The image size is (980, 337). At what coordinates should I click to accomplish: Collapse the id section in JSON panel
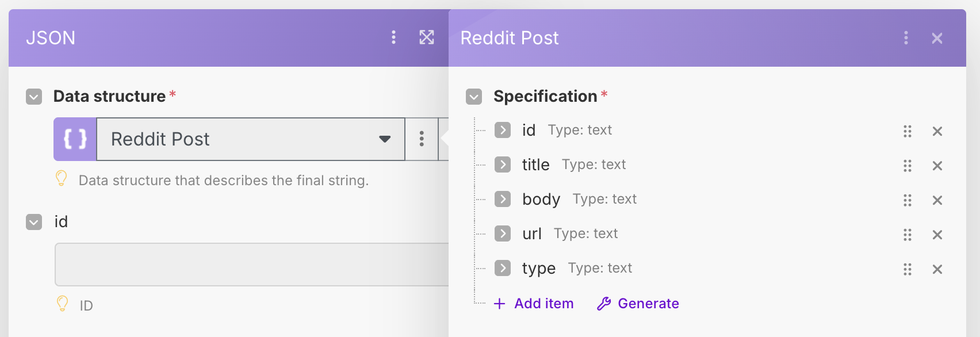33,222
